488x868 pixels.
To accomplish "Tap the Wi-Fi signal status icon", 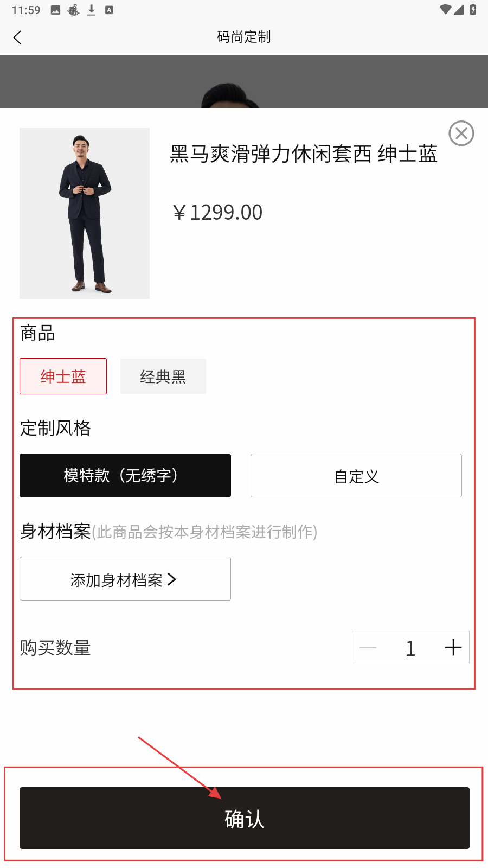I will pos(445,10).
